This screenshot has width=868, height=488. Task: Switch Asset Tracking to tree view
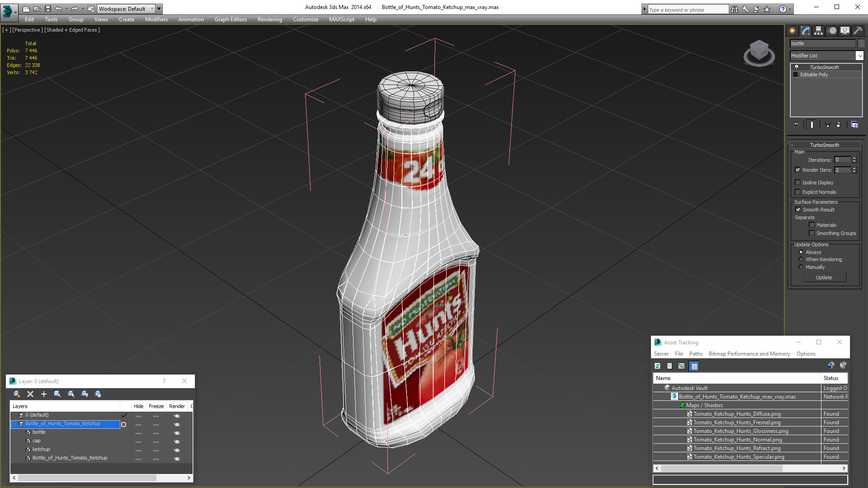tap(682, 366)
